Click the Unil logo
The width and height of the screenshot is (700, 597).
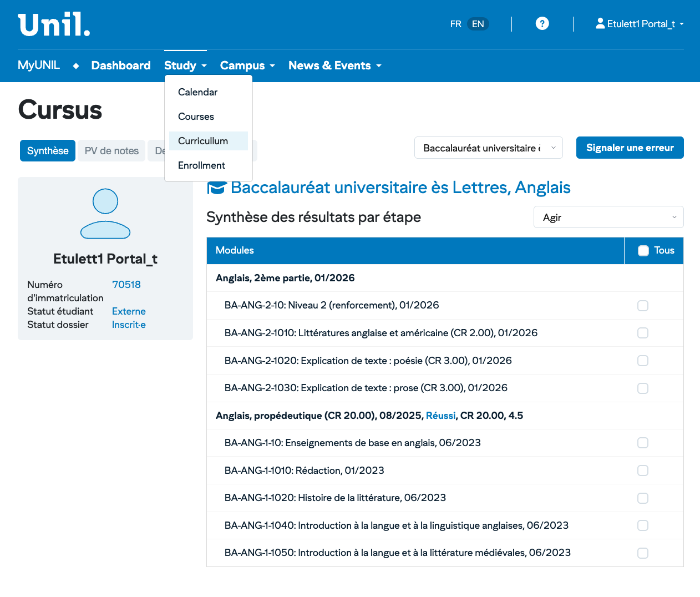click(x=54, y=25)
